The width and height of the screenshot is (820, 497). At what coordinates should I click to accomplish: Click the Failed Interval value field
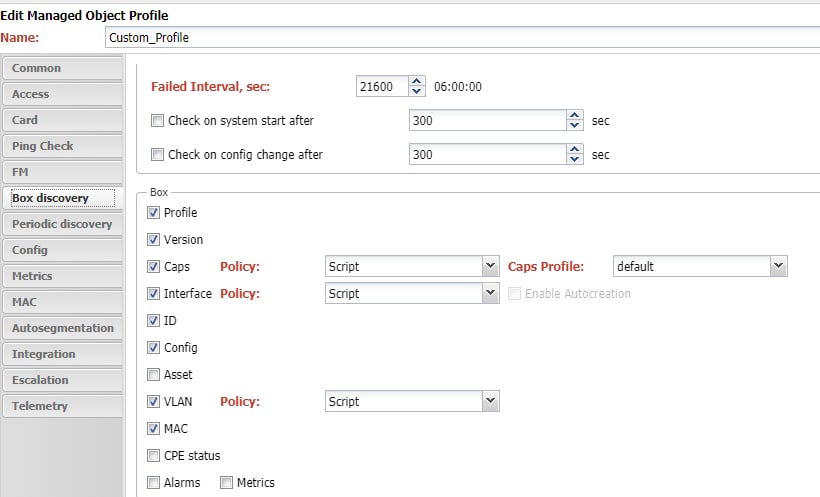382,86
